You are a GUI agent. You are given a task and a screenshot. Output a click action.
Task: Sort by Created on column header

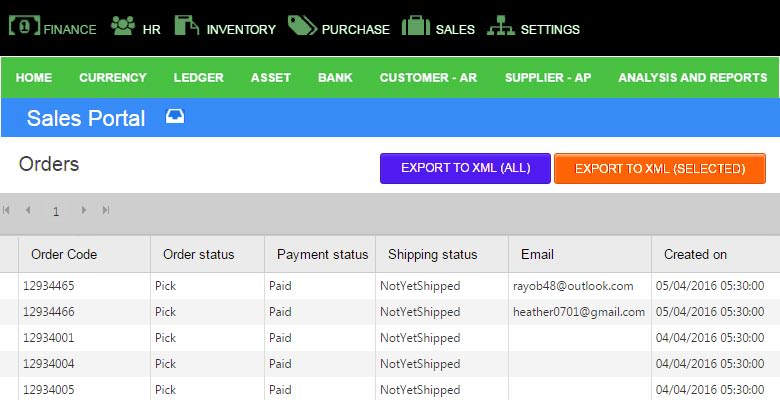point(695,254)
